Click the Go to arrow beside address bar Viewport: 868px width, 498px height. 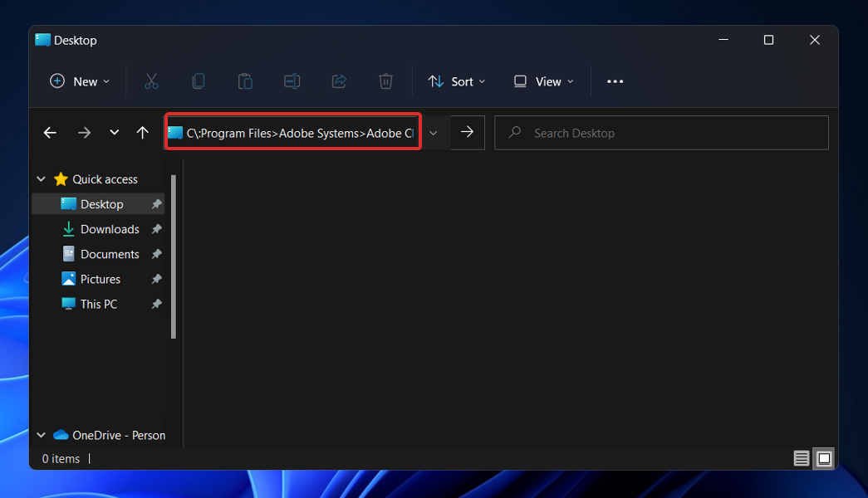(467, 132)
